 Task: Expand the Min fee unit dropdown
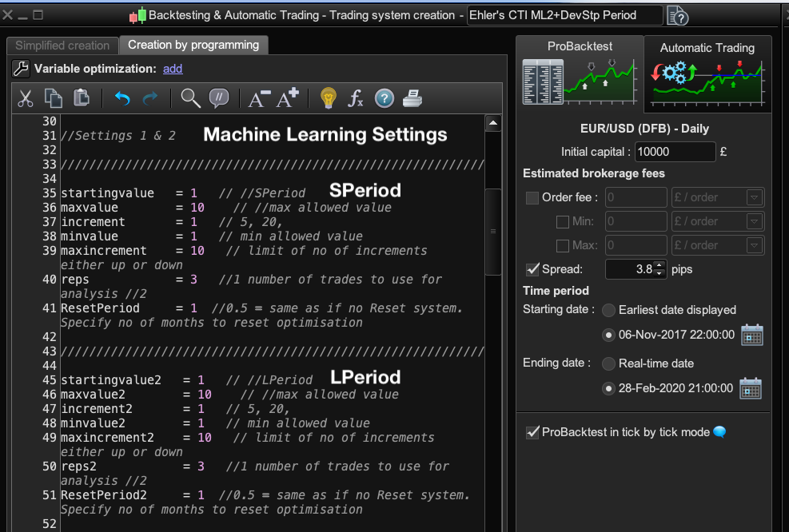click(754, 221)
